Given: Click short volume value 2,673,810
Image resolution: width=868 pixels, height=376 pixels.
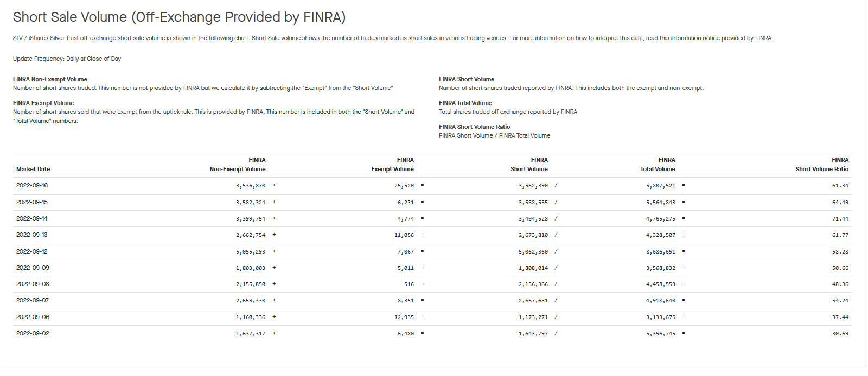Looking at the screenshot, I should coord(533,235).
